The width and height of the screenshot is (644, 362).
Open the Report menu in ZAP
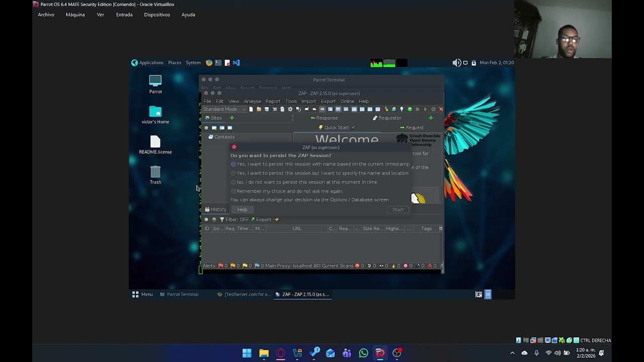coord(273,101)
